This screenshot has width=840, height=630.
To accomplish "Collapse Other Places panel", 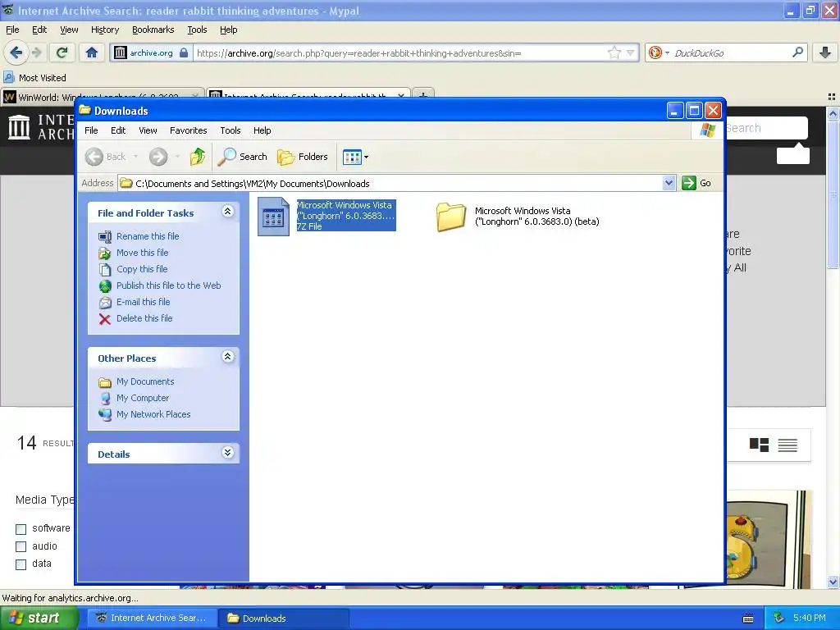I will tap(227, 357).
